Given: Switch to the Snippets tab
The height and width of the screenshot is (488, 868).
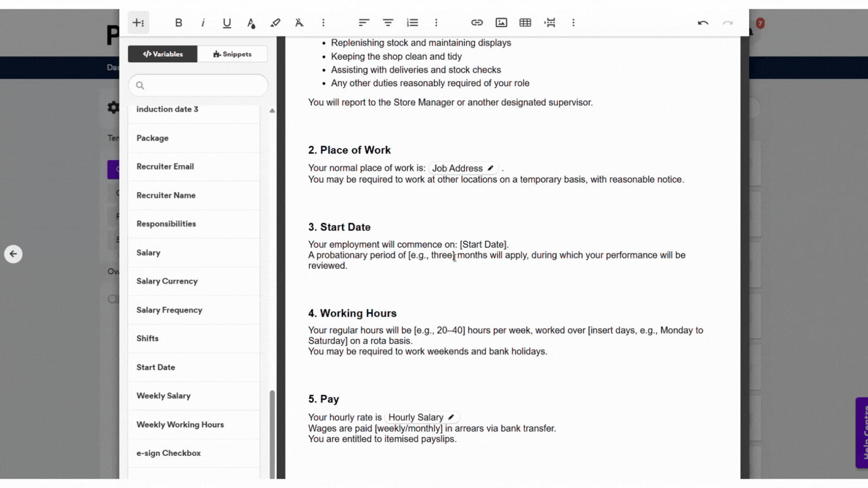Looking at the screenshot, I should [232, 54].
